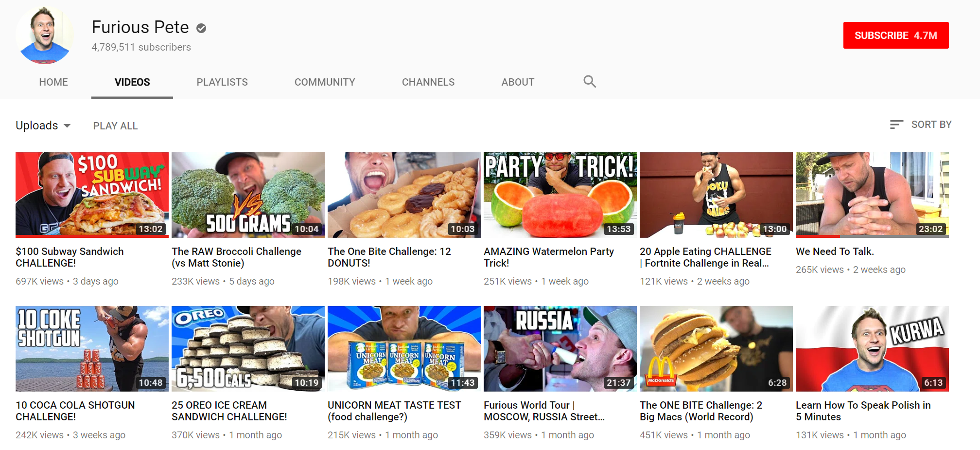Click the Sort By lines icon
Image resolution: width=980 pixels, height=450 pixels.
(896, 125)
